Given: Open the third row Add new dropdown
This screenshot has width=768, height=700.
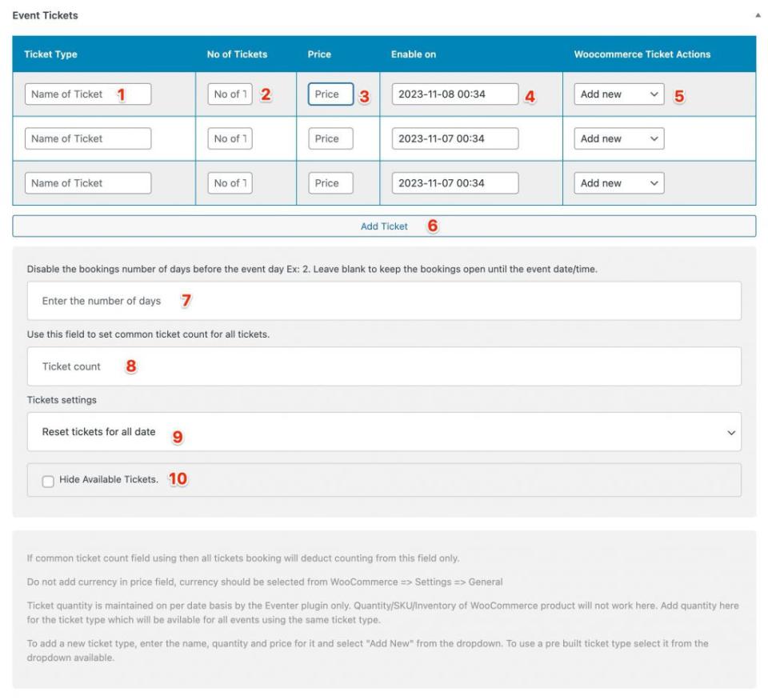Looking at the screenshot, I should (x=618, y=183).
